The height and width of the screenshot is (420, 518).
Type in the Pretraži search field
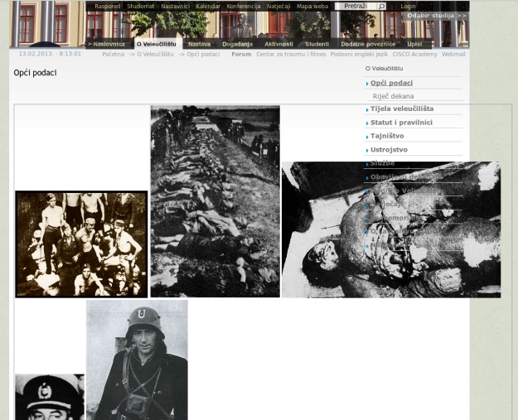tap(356, 7)
